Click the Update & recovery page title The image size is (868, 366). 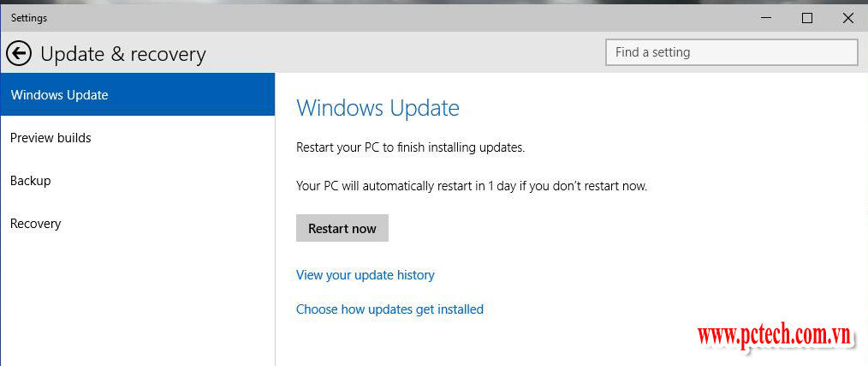(x=123, y=54)
